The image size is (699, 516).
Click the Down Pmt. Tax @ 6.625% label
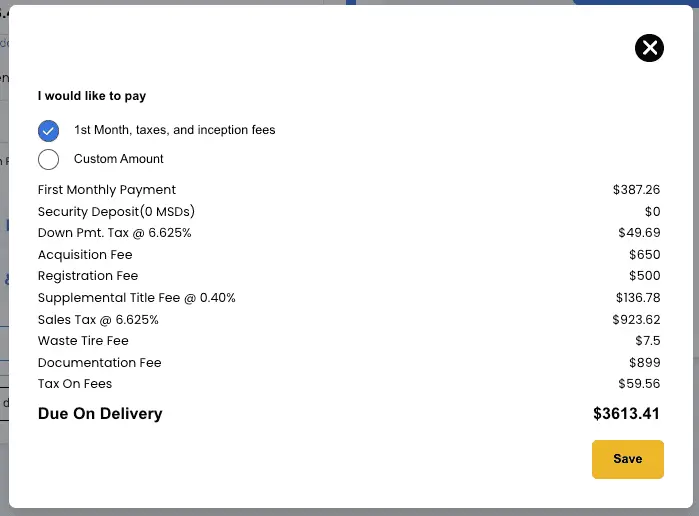[x=115, y=233]
